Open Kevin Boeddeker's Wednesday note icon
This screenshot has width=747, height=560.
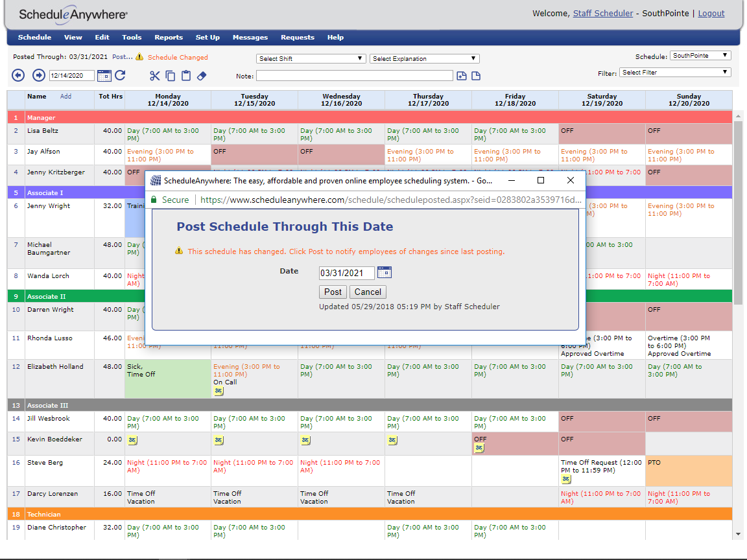305,440
